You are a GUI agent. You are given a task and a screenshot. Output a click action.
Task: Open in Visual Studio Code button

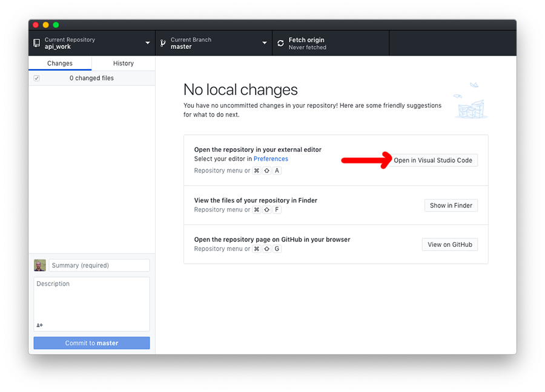[x=433, y=160]
